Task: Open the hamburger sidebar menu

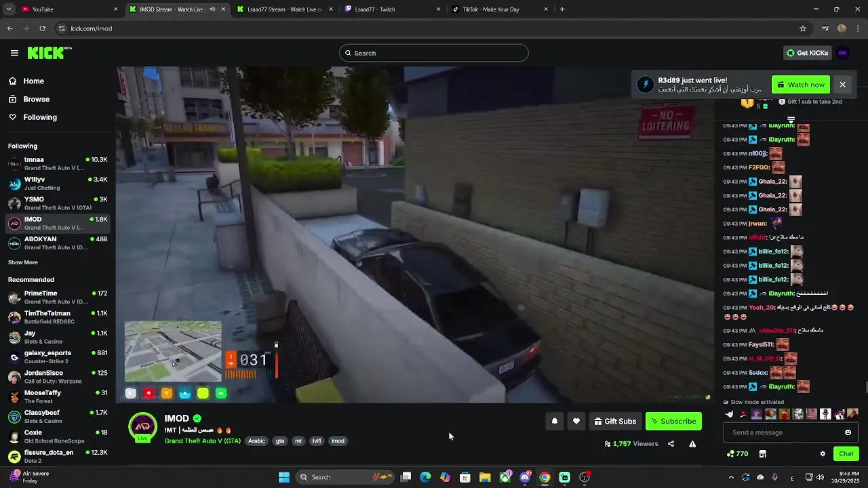Action: coord(14,53)
